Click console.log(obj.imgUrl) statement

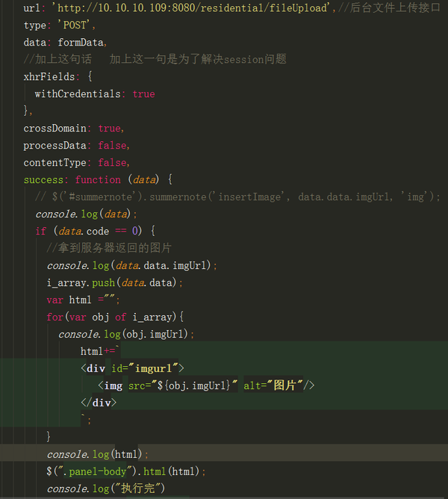[x=126, y=334]
